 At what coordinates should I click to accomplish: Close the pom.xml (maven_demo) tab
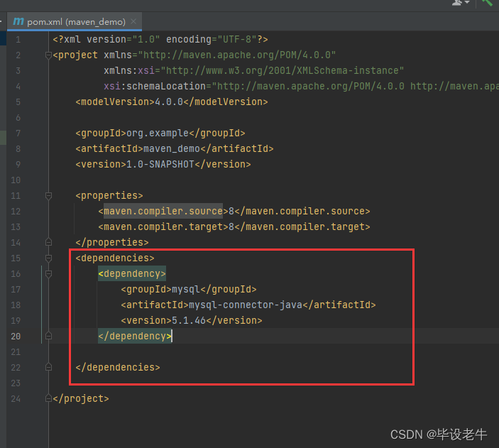click(133, 21)
